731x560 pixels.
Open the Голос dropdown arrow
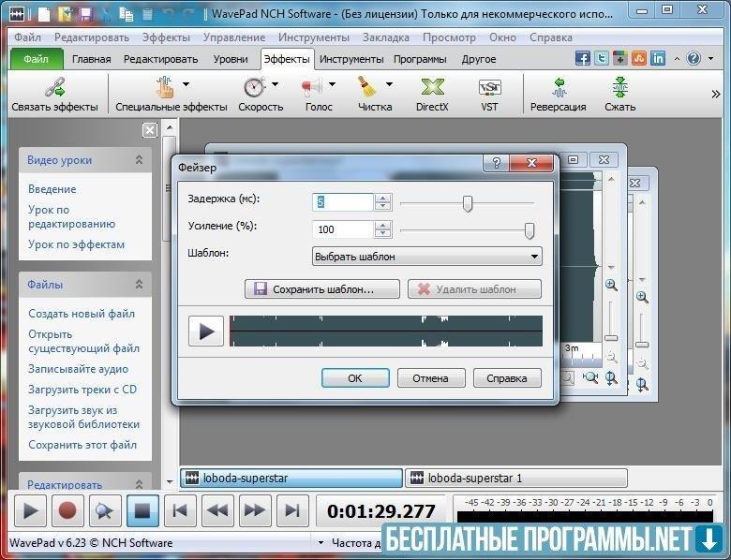[x=332, y=84]
